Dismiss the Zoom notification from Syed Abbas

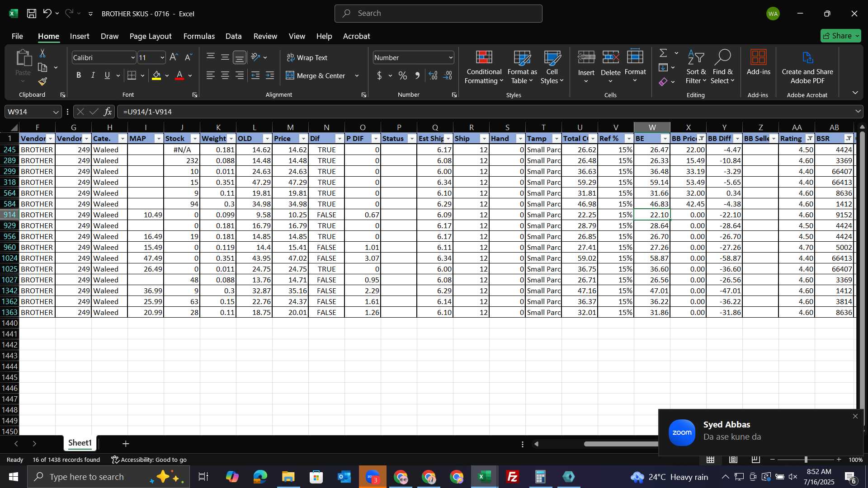855,416
